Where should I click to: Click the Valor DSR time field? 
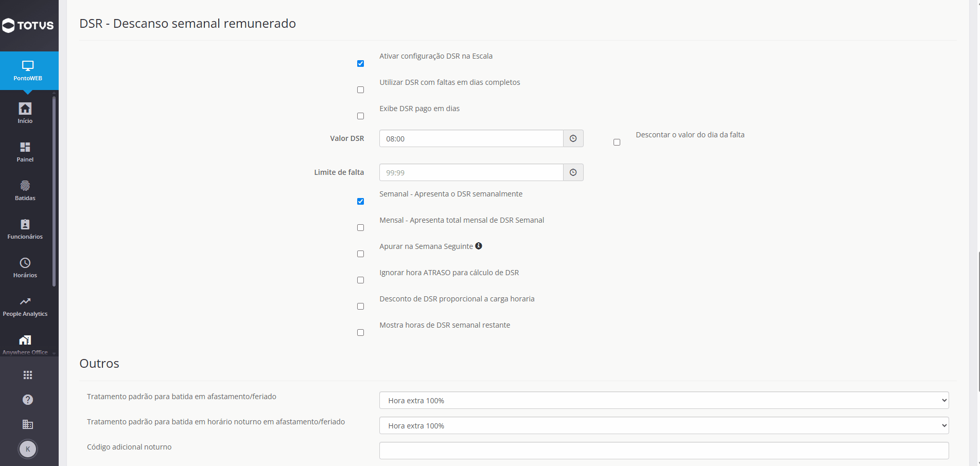click(471, 138)
